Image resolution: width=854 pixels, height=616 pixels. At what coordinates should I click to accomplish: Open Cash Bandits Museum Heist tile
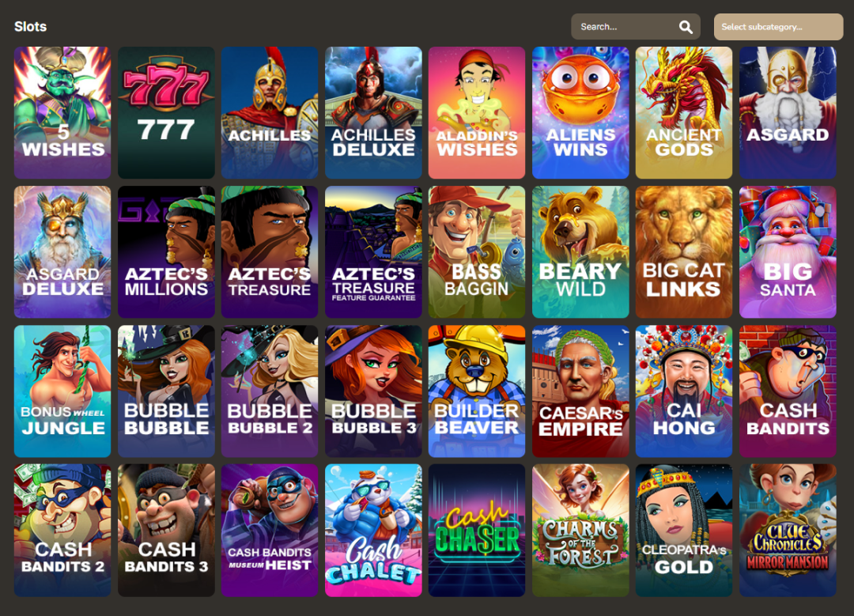(x=270, y=531)
